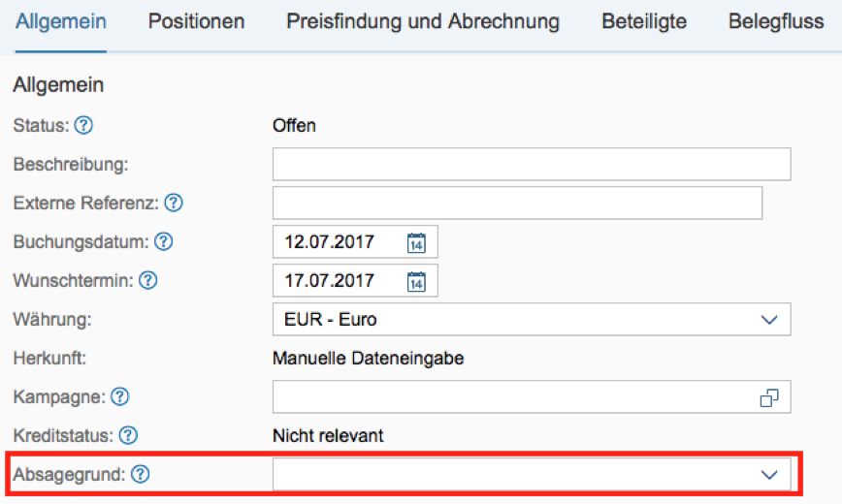
Task: Open the Wunschtermin calendar picker
Action: [416, 281]
